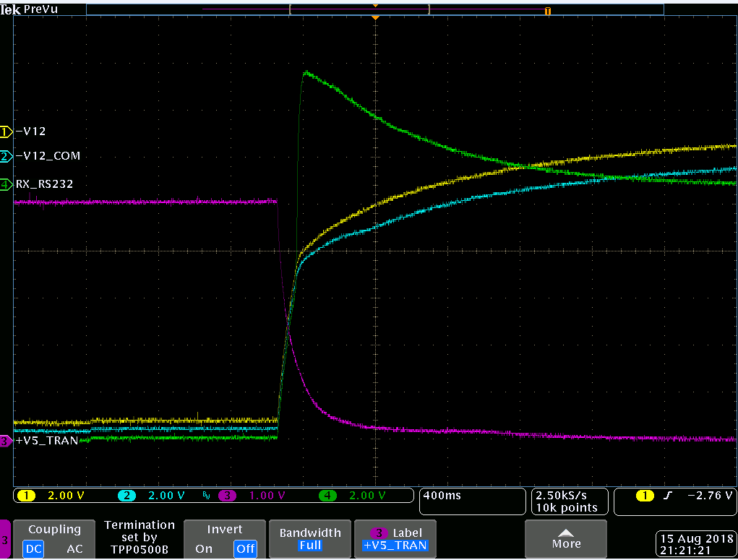
Task: Select channel 4 ground marker for RX_RS232
Action: coord(6,185)
